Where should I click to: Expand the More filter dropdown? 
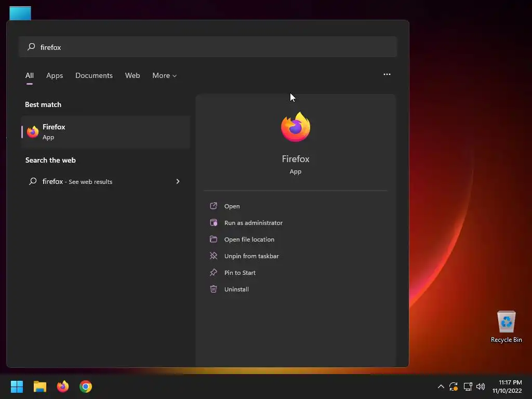pyautogui.click(x=165, y=75)
